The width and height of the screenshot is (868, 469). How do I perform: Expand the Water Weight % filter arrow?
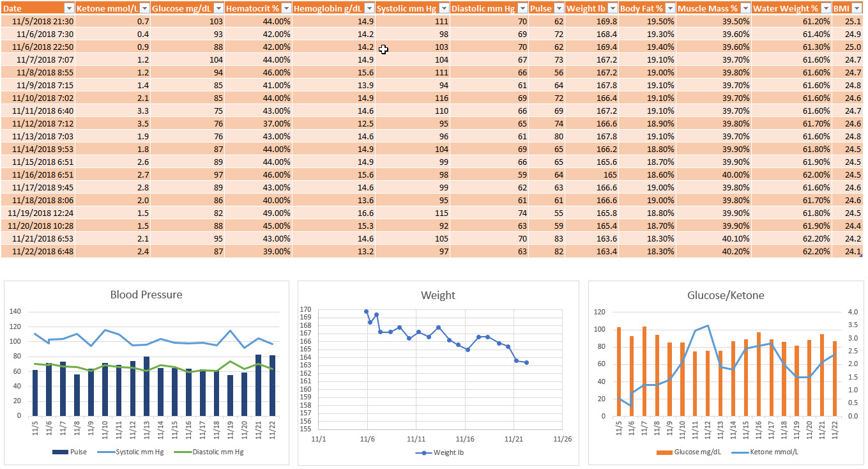(825, 8)
